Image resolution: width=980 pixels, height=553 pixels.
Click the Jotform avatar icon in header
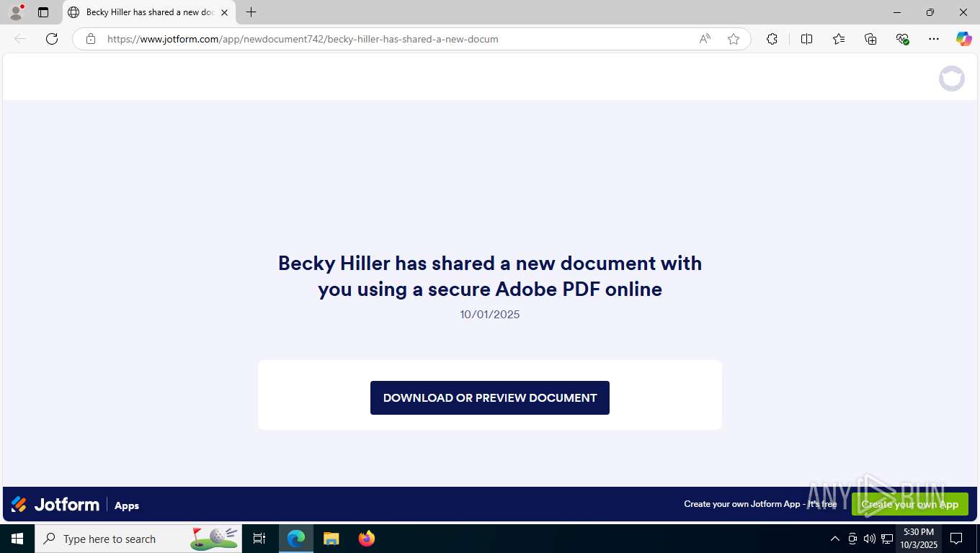[951, 78]
